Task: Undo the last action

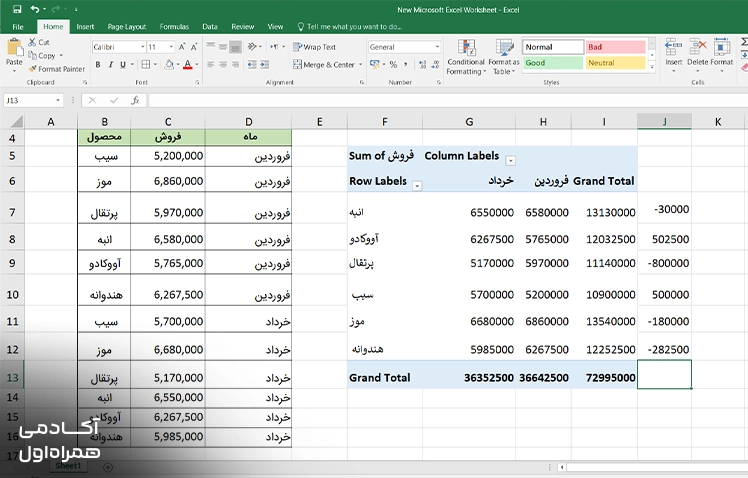Action: click(35, 9)
